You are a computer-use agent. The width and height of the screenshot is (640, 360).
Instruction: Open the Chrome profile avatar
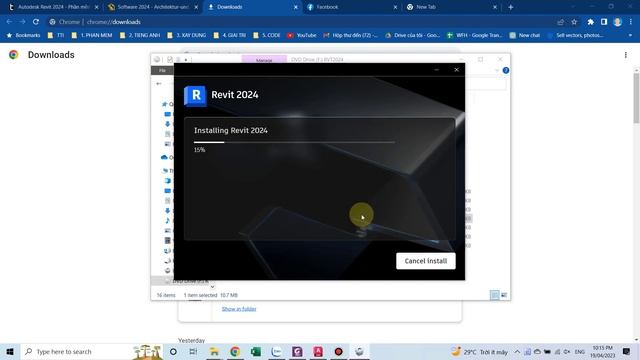click(618, 22)
